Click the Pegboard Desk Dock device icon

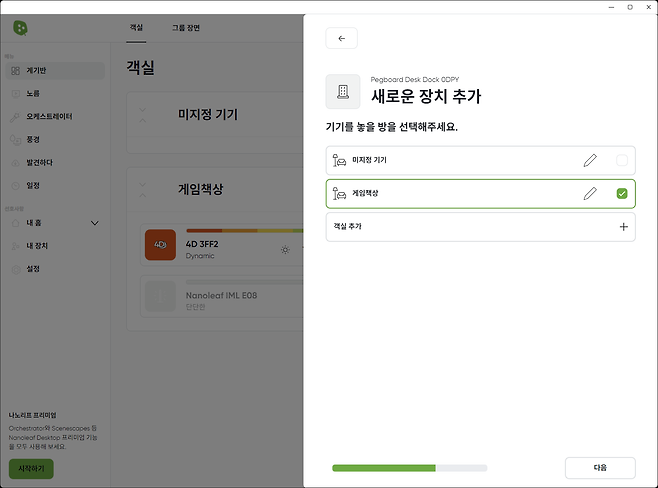pos(343,92)
